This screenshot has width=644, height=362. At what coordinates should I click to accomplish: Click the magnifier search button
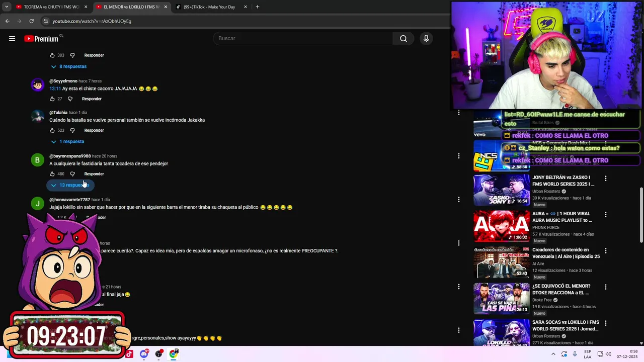point(404,39)
